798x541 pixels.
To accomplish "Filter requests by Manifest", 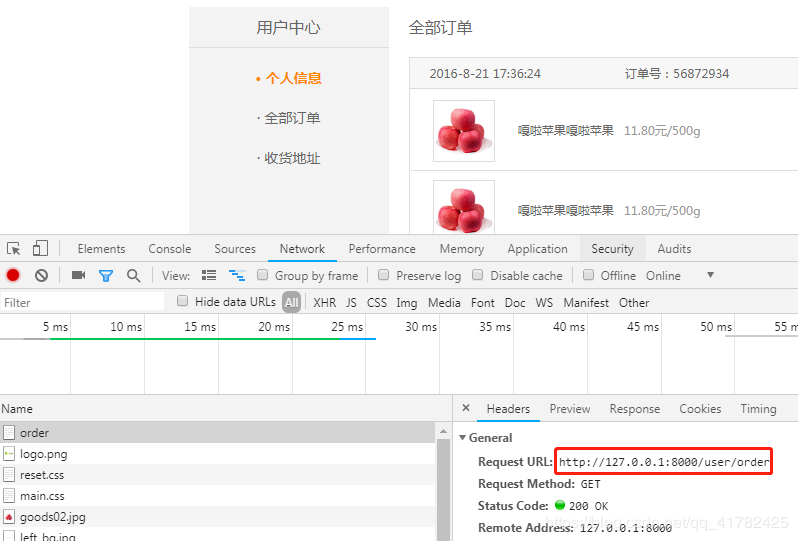I will pos(586,302).
